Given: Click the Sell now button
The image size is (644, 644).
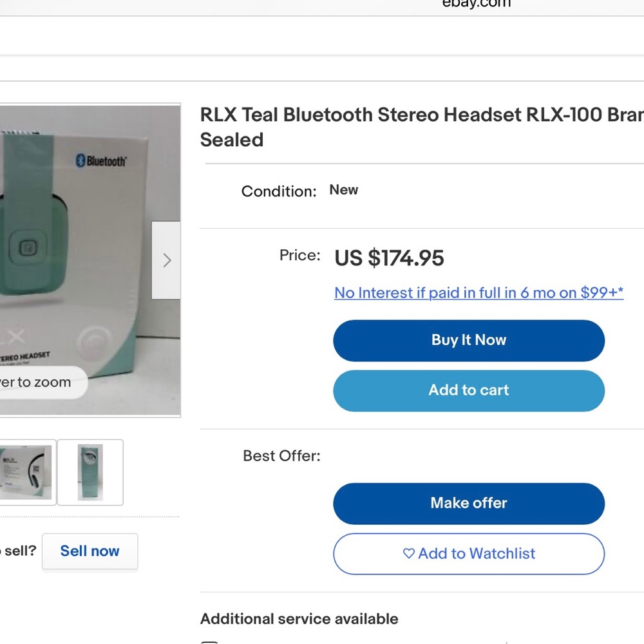Looking at the screenshot, I should pos(90,551).
